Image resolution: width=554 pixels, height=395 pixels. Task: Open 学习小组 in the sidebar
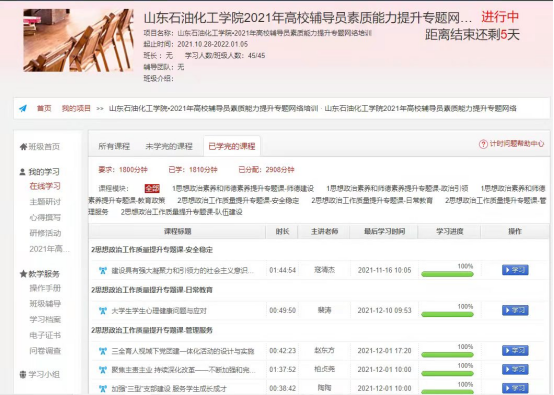44,375
